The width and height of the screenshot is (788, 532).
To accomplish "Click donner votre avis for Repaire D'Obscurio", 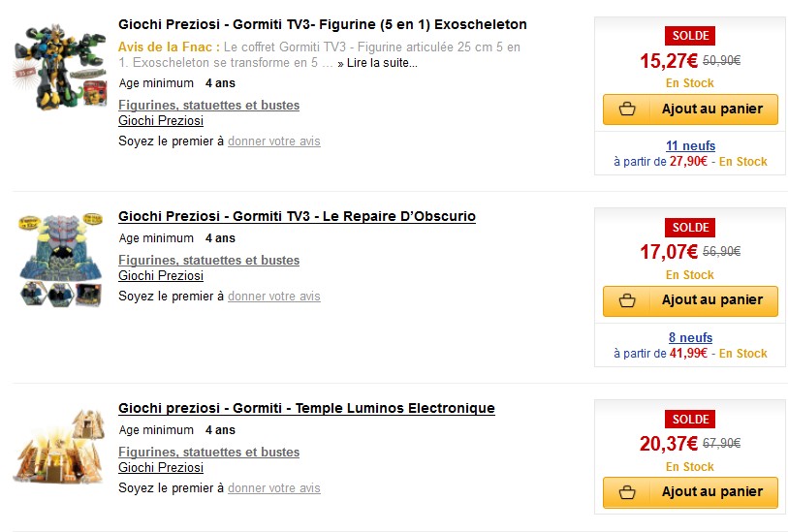I will [274, 296].
